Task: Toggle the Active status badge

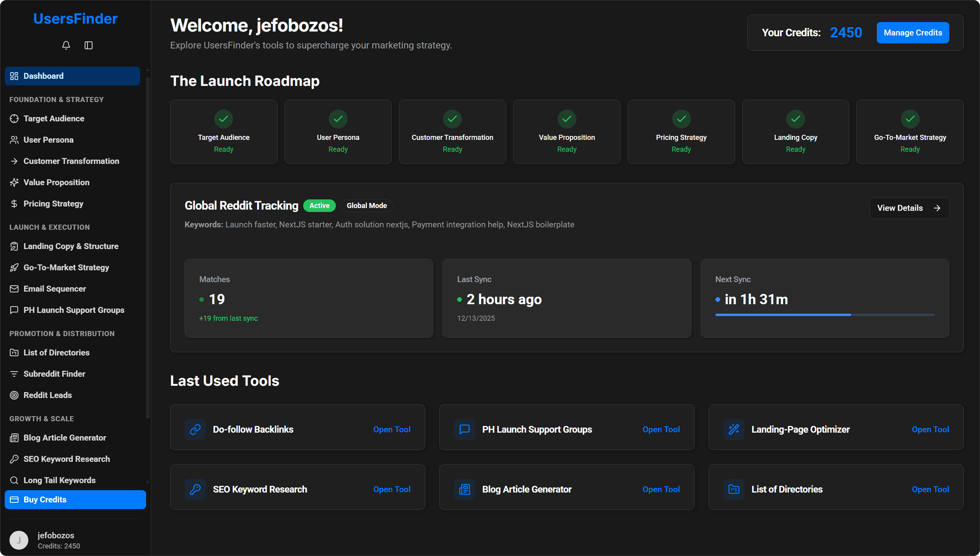Action: click(x=319, y=205)
